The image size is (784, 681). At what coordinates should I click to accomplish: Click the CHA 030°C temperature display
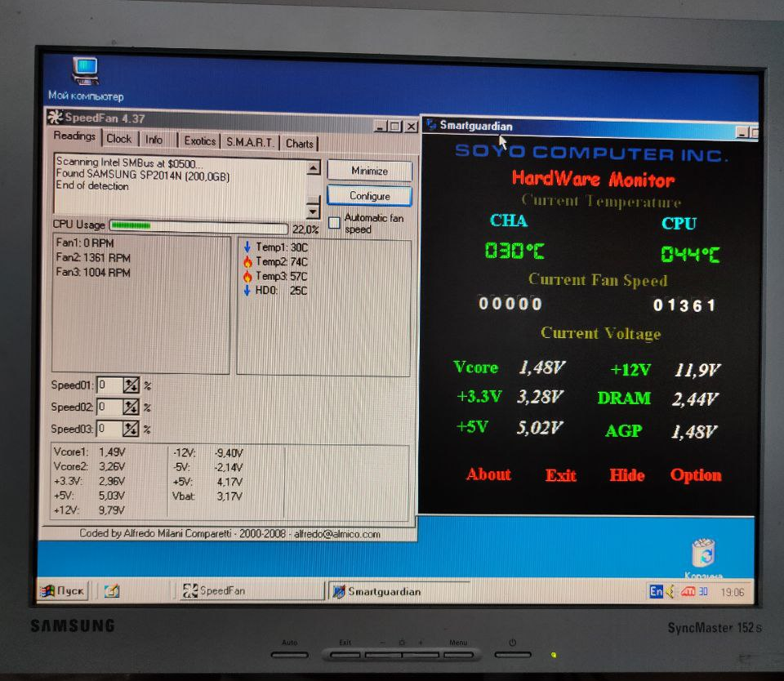(514, 251)
